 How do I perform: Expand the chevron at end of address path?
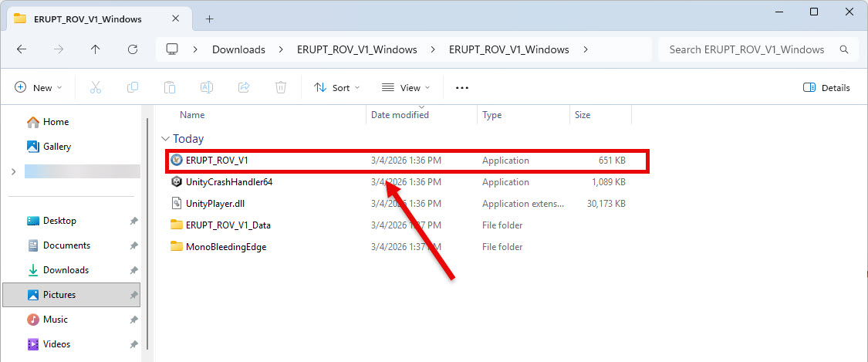(586, 49)
